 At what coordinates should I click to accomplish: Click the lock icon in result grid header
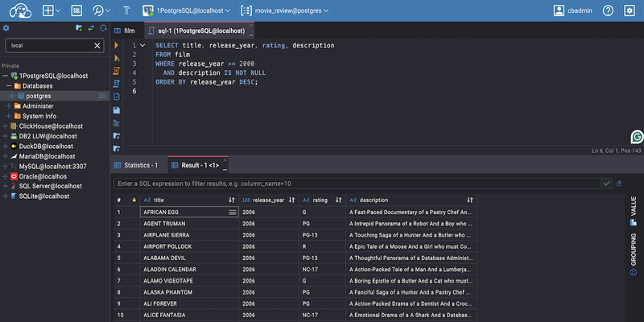coord(134,200)
